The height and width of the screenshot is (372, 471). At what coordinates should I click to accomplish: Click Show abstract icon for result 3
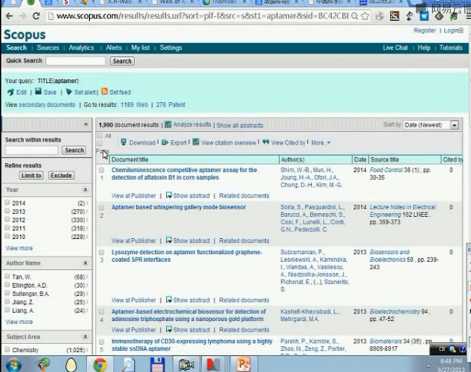tap(169, 300)
